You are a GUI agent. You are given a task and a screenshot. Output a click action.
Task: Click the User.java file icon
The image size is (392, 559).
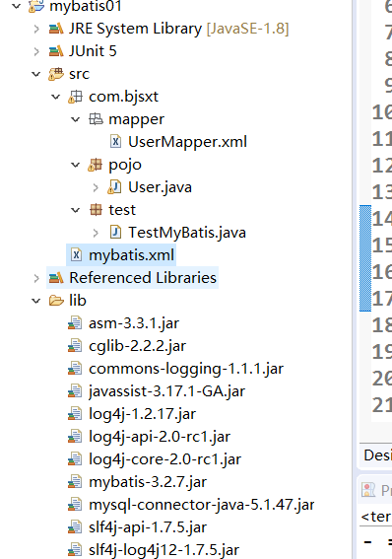[114, 187]
